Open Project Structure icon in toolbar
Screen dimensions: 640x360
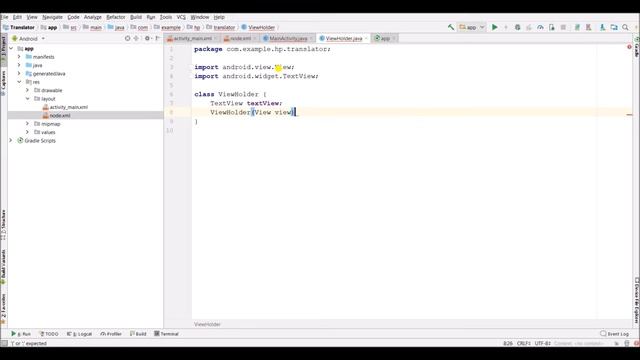coord(614,27)
